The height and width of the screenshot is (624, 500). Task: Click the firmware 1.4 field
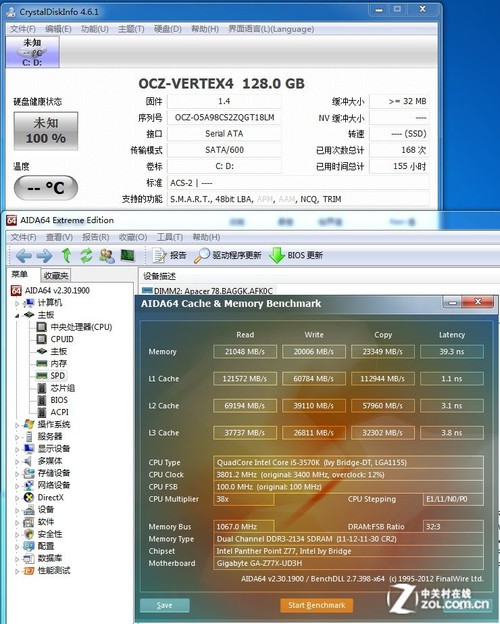coord(225,101)
